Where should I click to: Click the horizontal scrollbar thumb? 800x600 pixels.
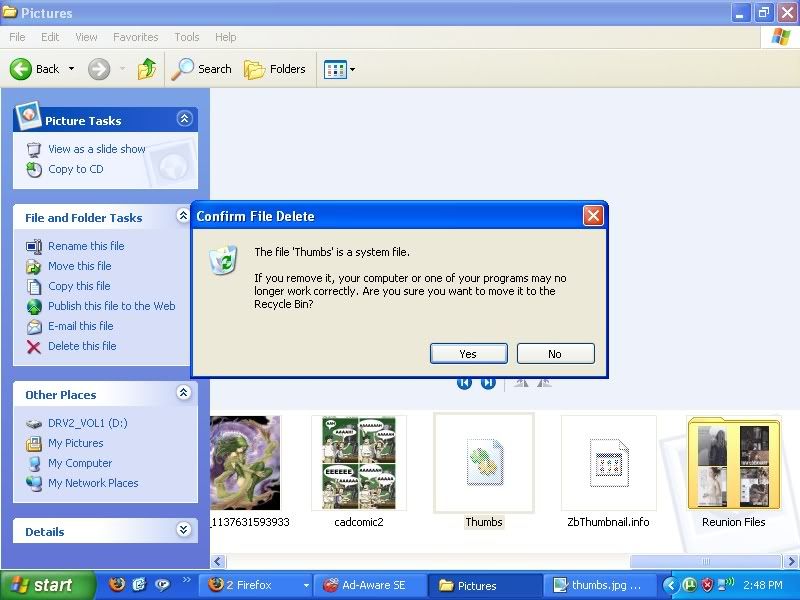pyautogui.click(x=706, y=561)
